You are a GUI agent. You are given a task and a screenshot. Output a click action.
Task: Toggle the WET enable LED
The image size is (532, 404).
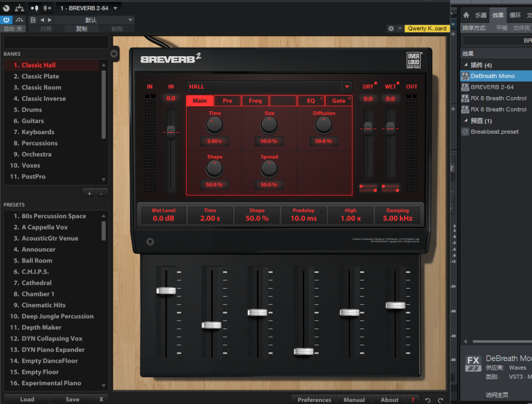398,83
